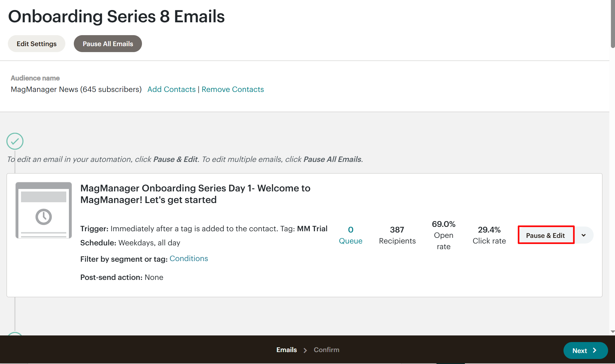Open the Day 1 email thumbnail

tap(44, 210)
